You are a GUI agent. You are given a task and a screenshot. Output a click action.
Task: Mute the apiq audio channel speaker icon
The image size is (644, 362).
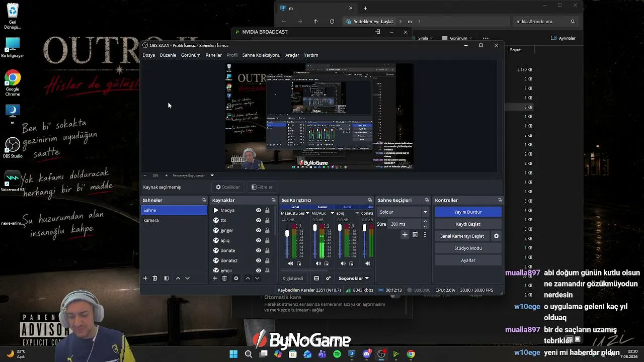click(x=343, y=263)
